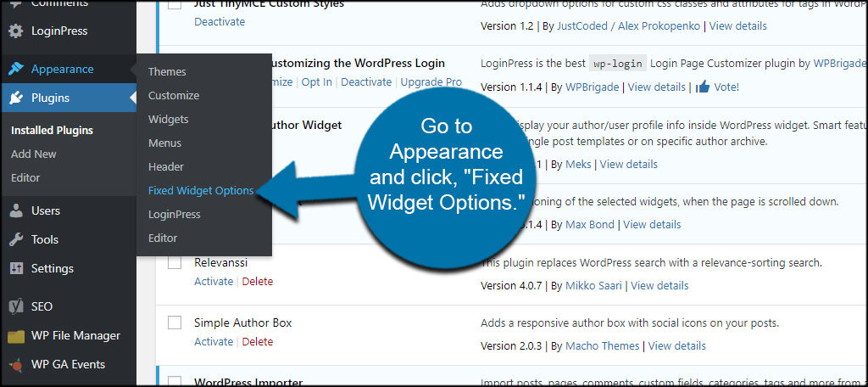Screen dimensions: 868x387
Task: Activate the Simple Author Box plugin
Action: (x=214, y=341)
